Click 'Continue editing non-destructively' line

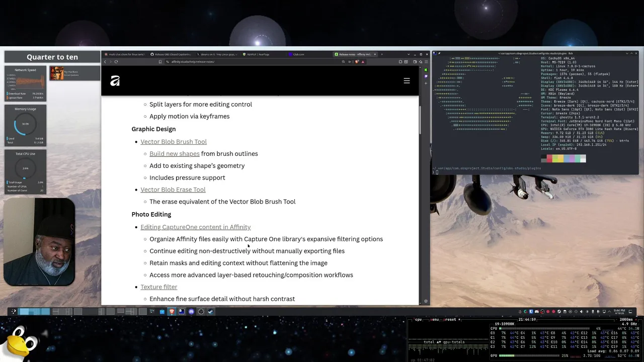[x=247, y=251]
